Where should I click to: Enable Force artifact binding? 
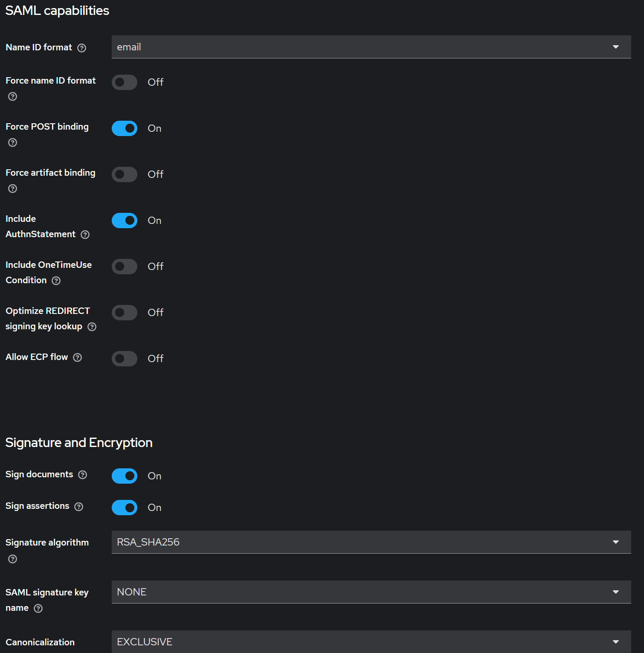coord(124,174)
